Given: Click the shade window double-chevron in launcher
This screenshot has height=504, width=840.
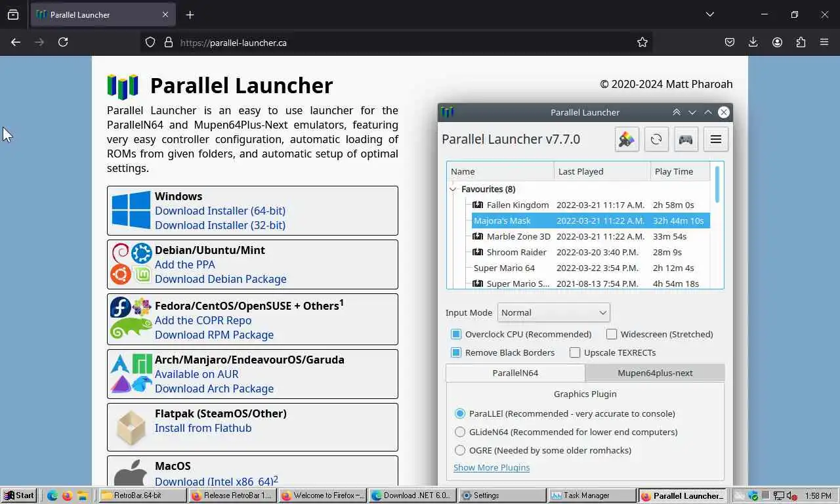Looking at the screenshot, I should tap(677, 112).
